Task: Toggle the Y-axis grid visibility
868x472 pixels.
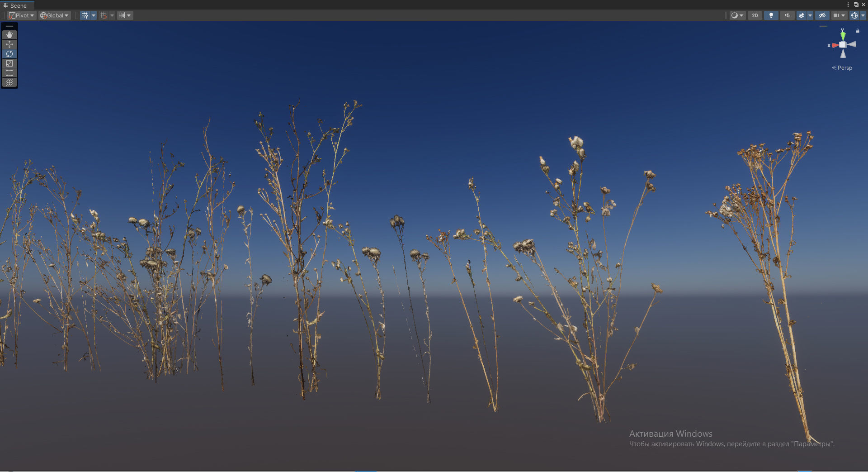Action: pos(85,15)
